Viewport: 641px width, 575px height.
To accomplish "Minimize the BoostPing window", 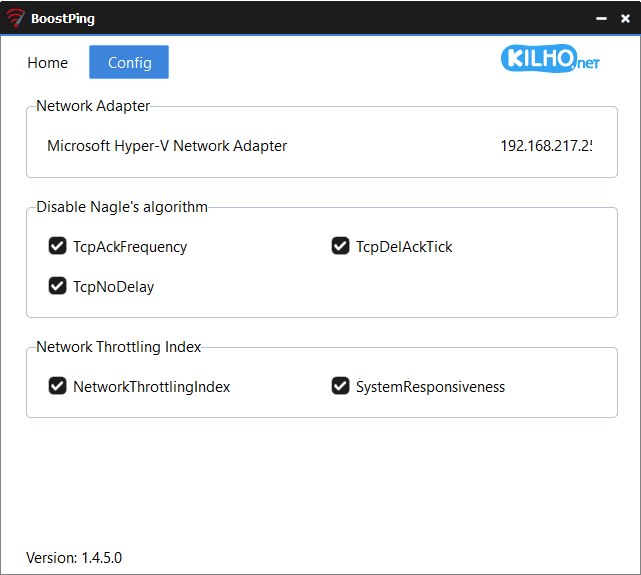I will tap(601, 18).
